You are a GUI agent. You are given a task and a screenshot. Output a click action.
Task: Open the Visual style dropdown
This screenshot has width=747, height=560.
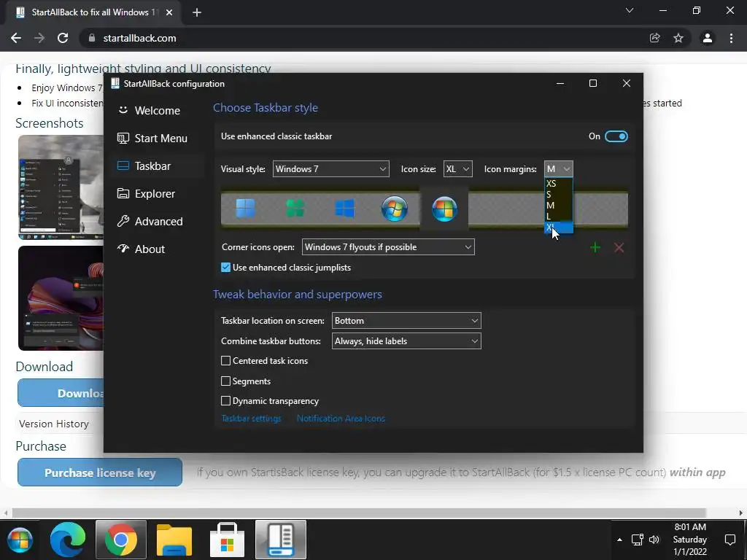pos(330,169)
